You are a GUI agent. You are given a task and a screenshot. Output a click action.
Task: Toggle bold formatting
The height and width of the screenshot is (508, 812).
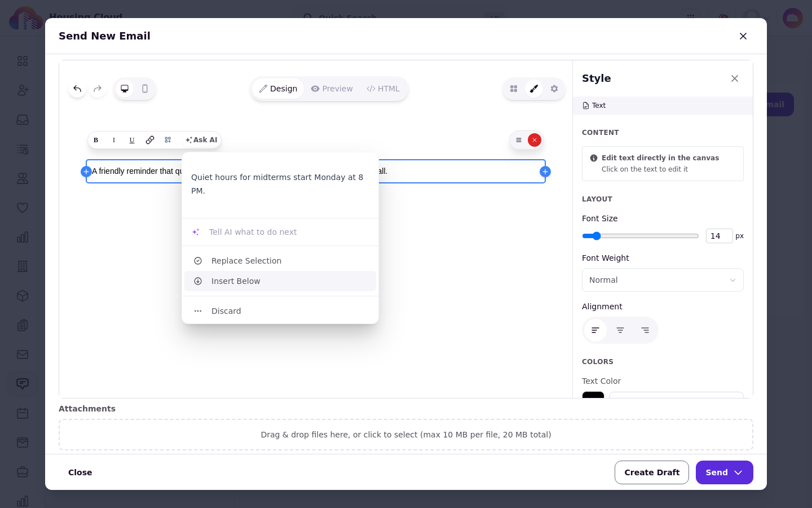(x=96, y=140)
